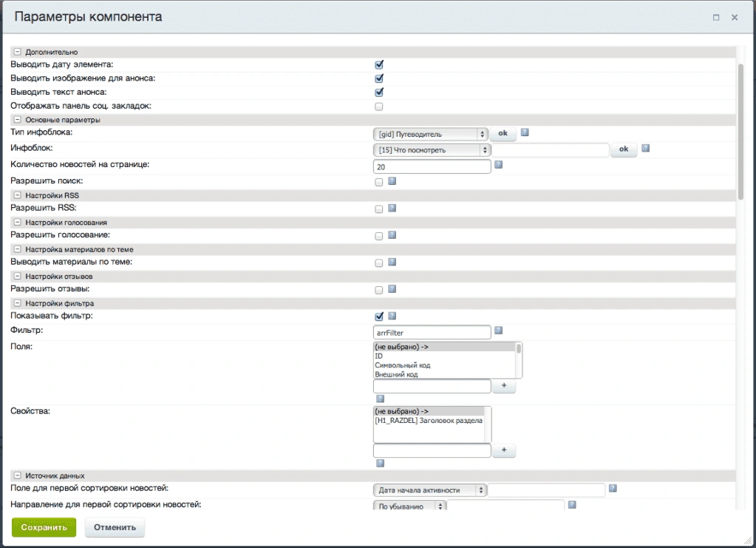Toggle Выводить изображение для анонса checkbox
The width and height of the screenshot is (756, 548).
379,78
